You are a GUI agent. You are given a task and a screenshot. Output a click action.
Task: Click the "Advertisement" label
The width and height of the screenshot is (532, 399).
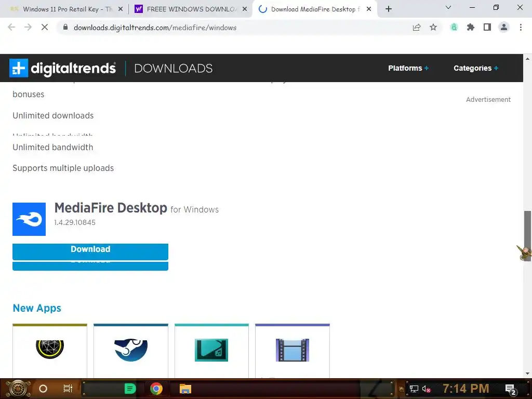pos(488,99)
